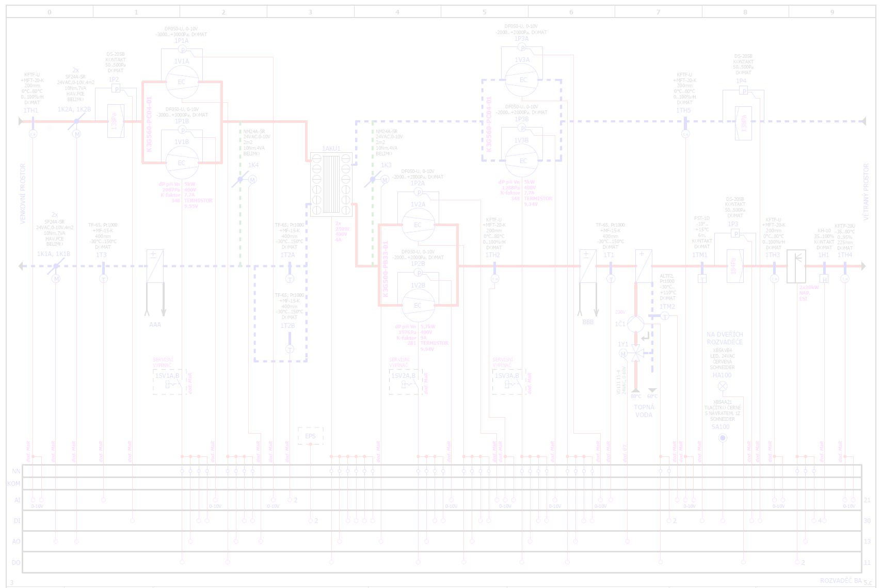Click the 1SV1A,B service switch box

[170, 382]
